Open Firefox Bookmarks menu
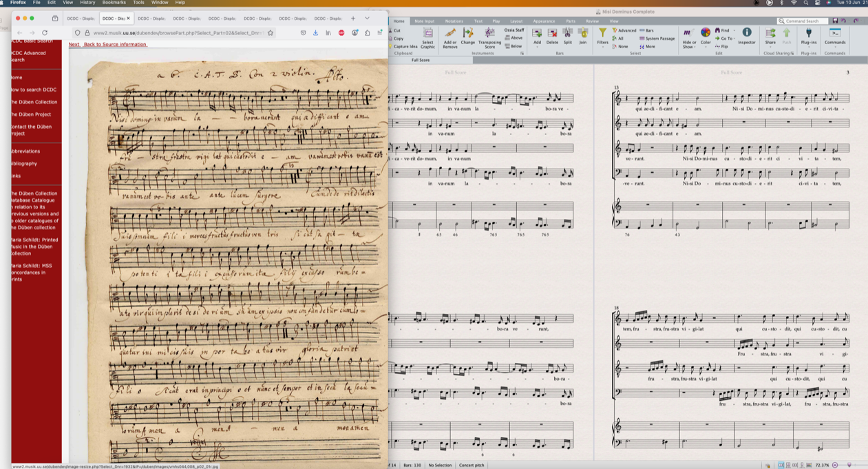The height and width of the screenshot is (469, 868). (114, 3)
